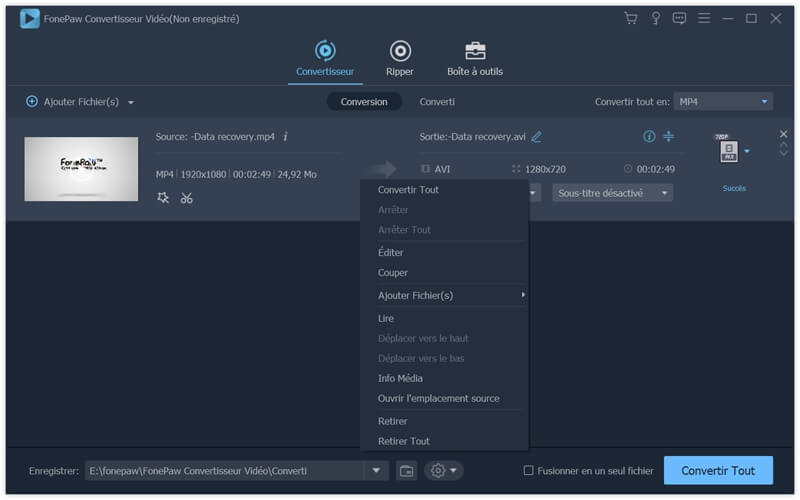Show source file info icon
The image size is (800, 500).
click(x=286, y=137)
